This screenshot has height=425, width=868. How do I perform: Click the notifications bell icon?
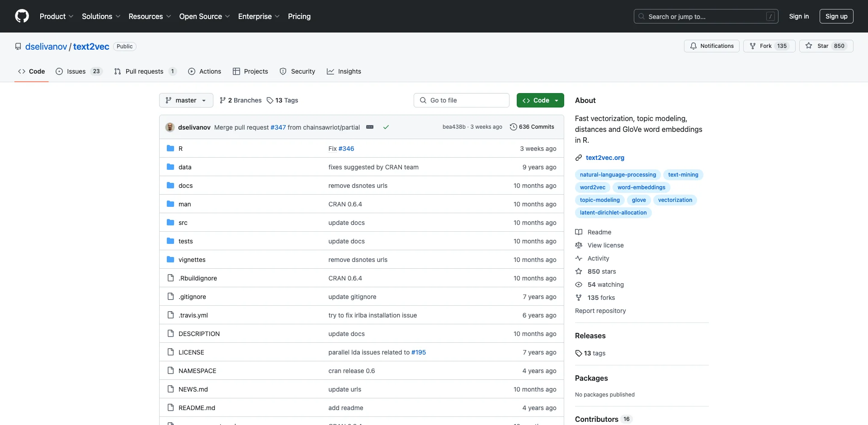pyautogui.click(x=693, y=46)
